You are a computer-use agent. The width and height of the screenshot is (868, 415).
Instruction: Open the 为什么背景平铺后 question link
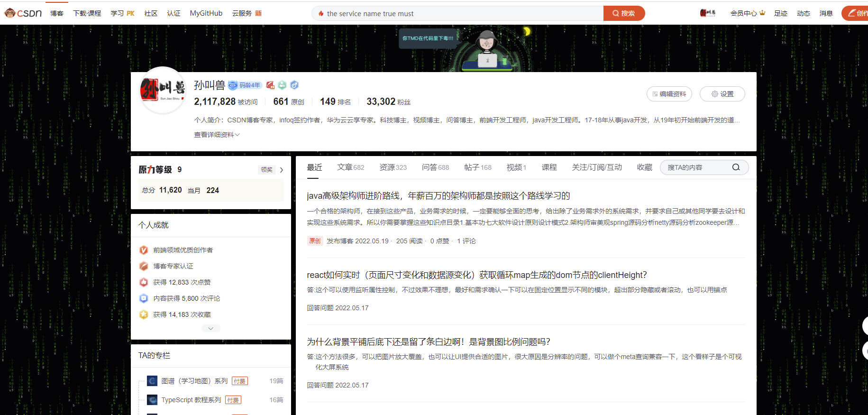(429, 342)
